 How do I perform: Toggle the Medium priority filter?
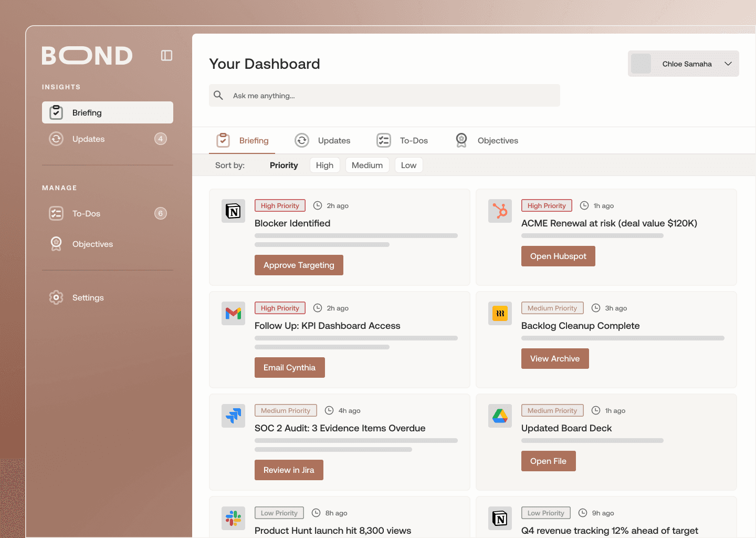click(367, 165)
